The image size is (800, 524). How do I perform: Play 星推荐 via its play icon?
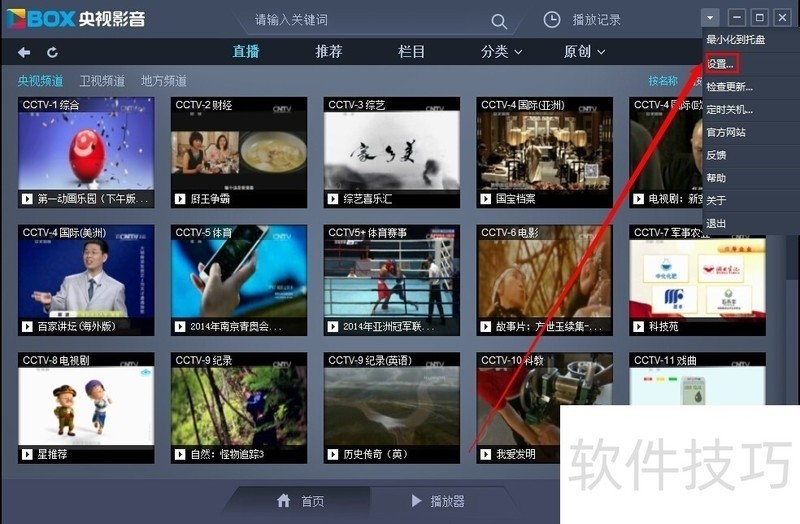pyautogui.click(x=27, y=454)
